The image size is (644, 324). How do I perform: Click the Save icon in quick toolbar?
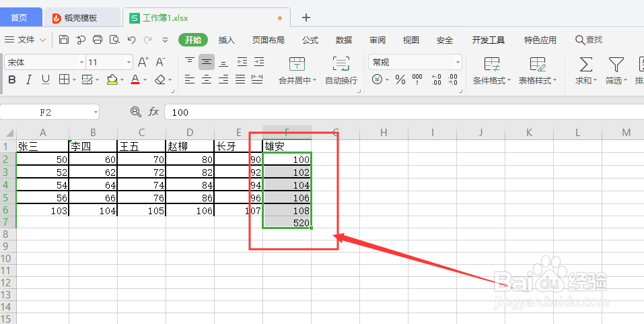[64, 40]
